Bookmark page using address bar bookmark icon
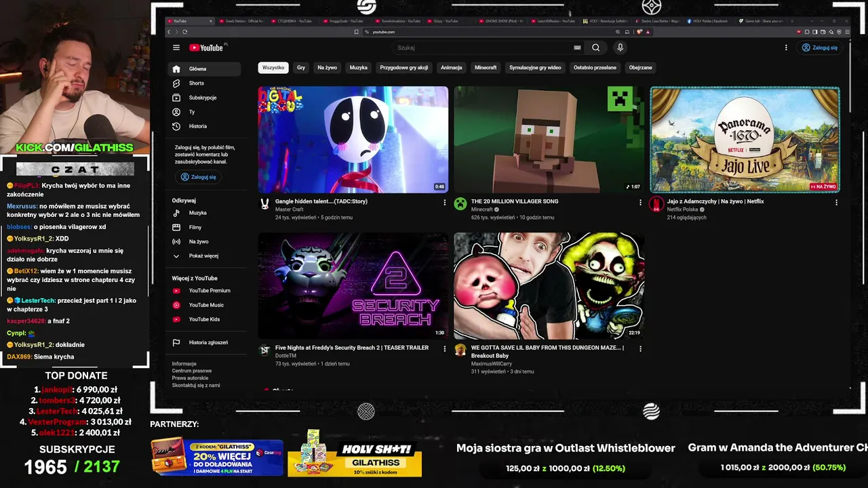Image resolution: width=868 pixels, height=488 pixels. (356, 32)
